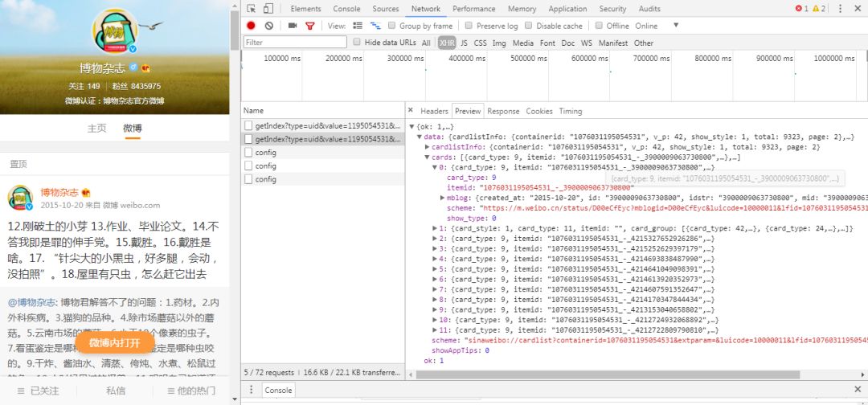Viewport: 868px width, 405px height.
Task: Close the request details pane
Action: [411, 111]
